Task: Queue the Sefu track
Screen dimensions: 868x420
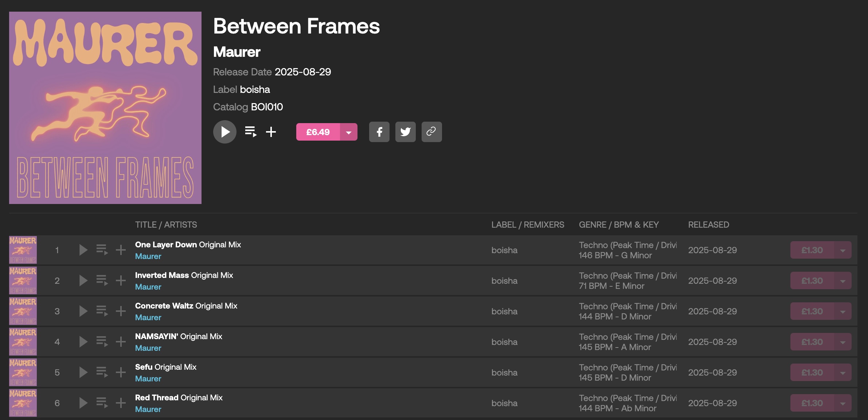Action: (102, 372)
